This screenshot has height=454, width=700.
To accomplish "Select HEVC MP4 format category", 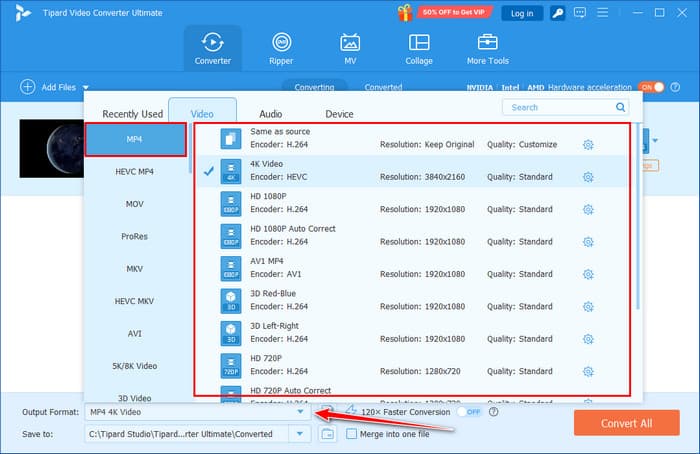I will tap(134, 171).
